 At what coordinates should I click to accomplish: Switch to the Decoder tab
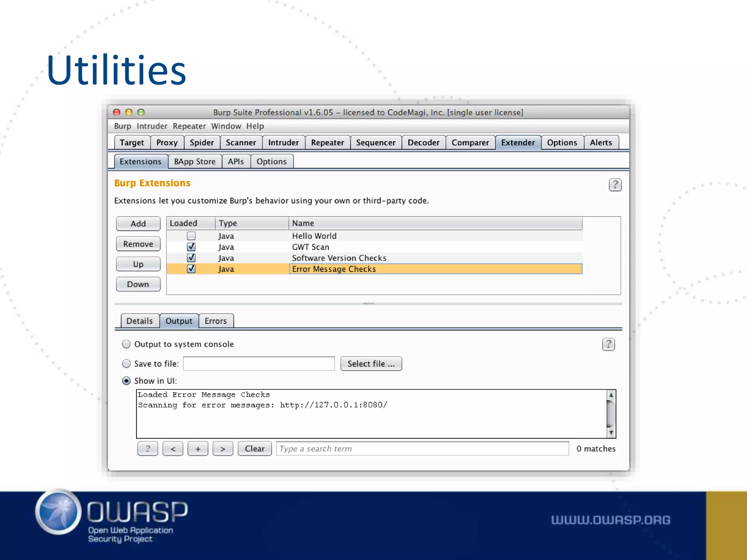(423, 143)
